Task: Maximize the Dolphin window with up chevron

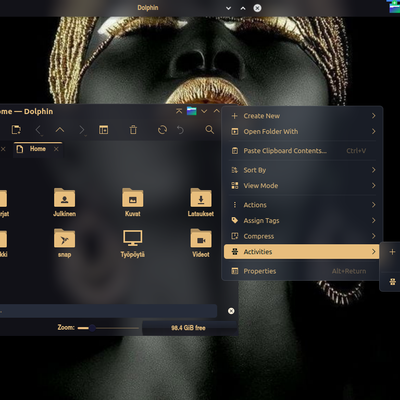Action: click(x=216, y=111)
